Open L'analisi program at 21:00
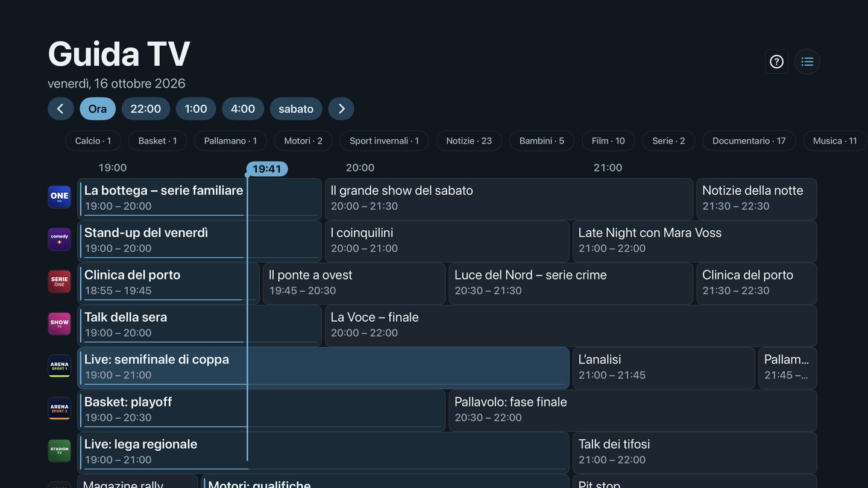 tap(664, 368)
